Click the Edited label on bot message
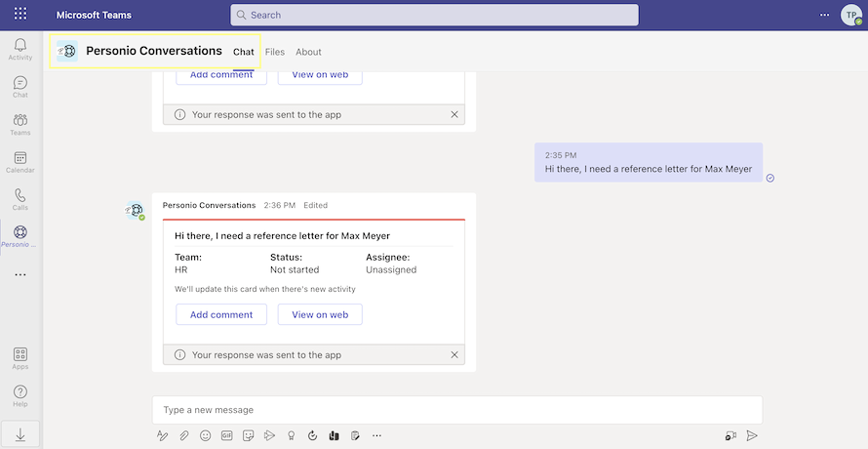Image resolution: width=868 pixels, height=449 pixels. (316, 205)
